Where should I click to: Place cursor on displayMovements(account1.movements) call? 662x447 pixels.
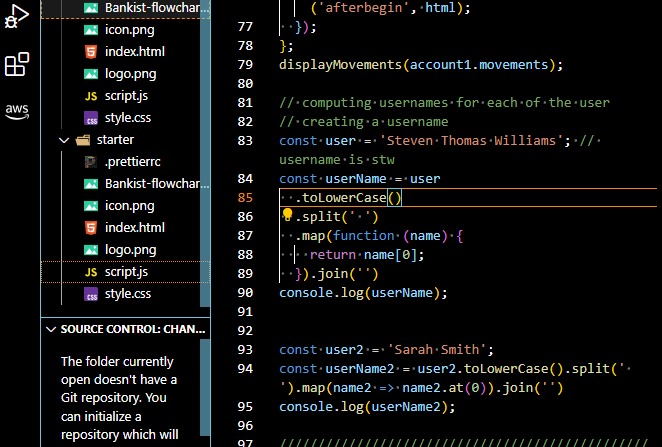click(421, 65)
